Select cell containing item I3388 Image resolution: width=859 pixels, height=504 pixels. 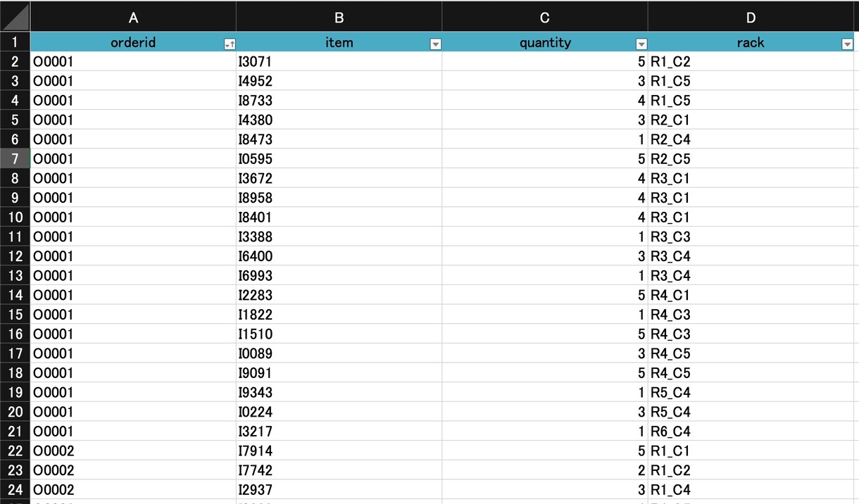pos(339,237)
